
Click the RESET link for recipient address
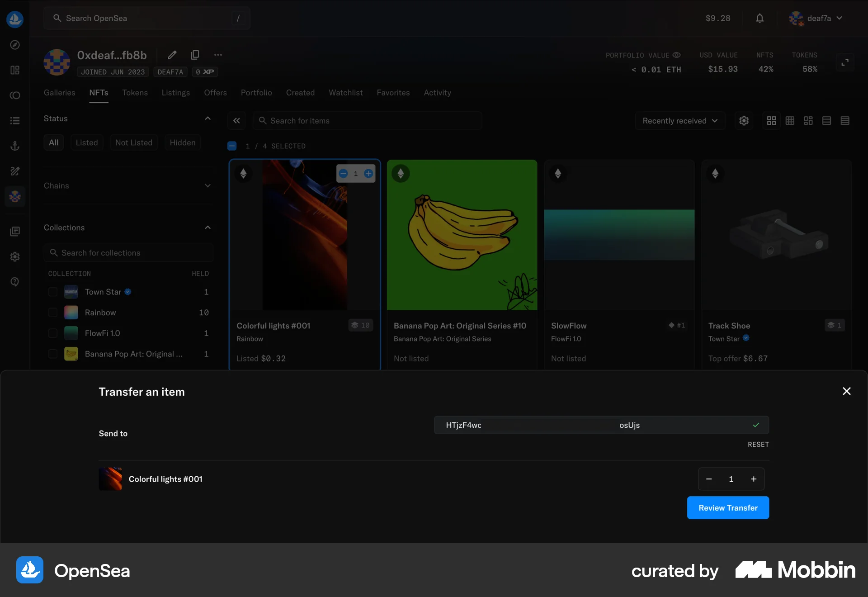tap(758, 444)
